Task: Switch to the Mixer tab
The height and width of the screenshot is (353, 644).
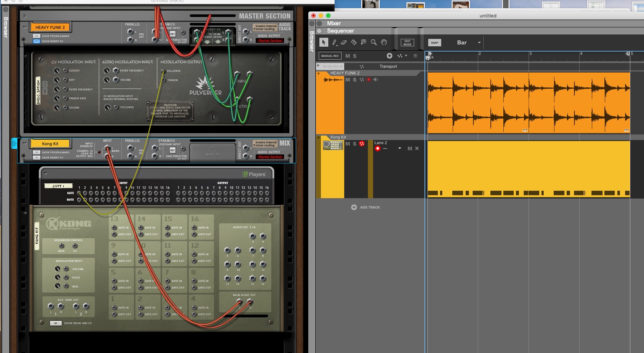Action: [334, 23]
